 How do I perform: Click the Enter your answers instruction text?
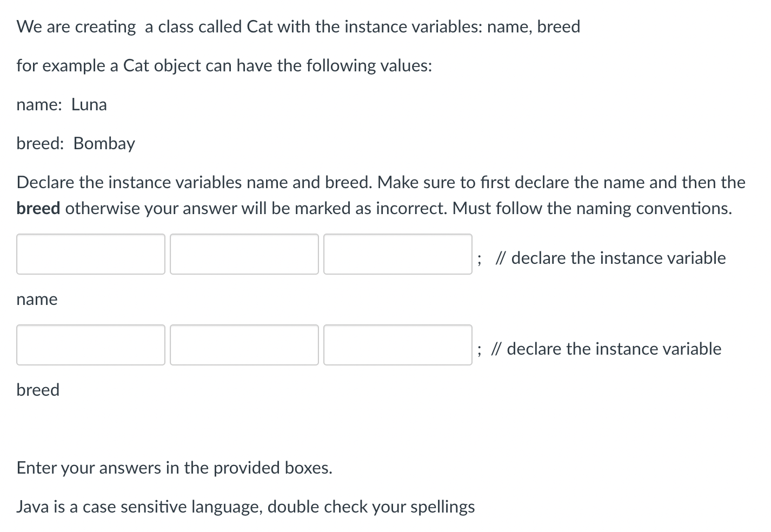pyautogui.click(x=174, y=468)
